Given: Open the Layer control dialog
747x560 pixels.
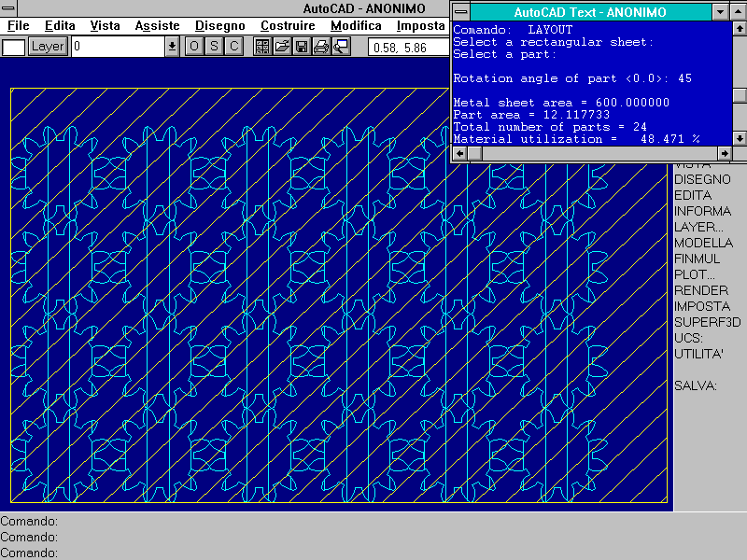Looking at the screenshot, I should point(48,47).
